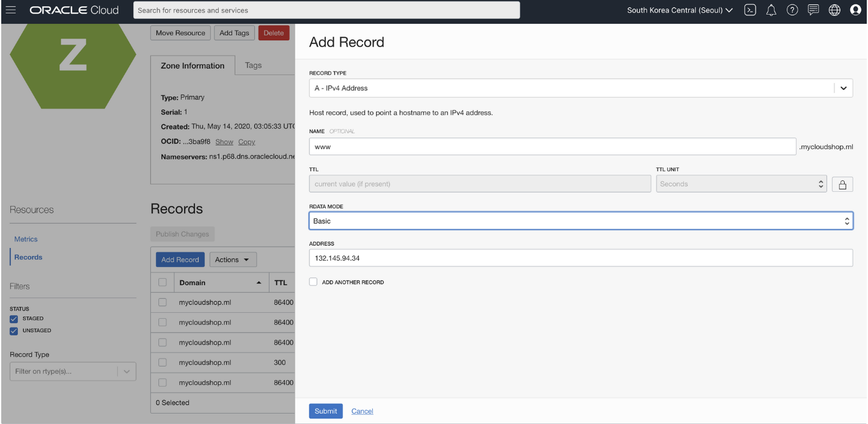This screenshot has height=424, width=868.
Task: Click the red Delete button
Action: pyautogui.click(x=274, y=33)
